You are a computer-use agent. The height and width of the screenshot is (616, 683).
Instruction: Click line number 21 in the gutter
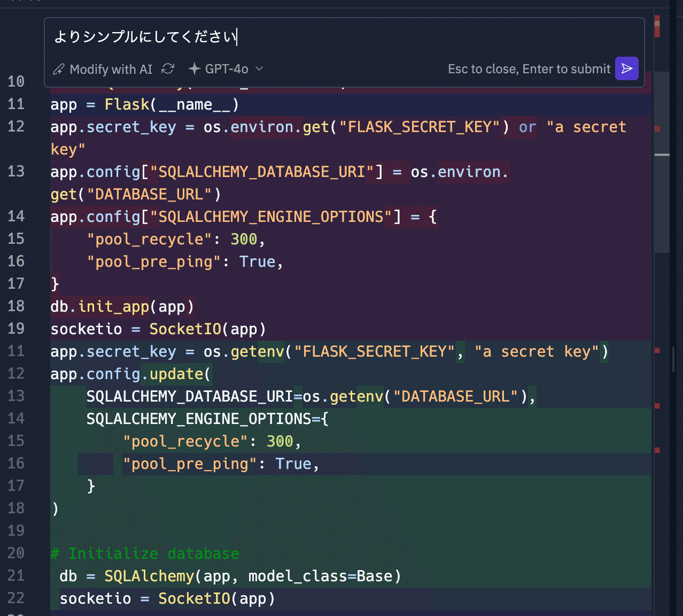(x=16, y=576)
